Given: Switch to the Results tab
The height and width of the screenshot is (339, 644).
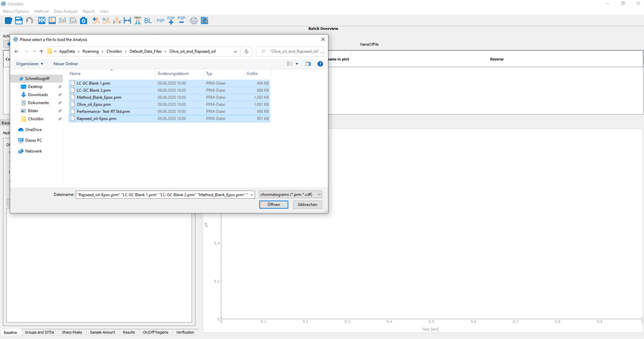Looking at the screenshot, I should 129,332.
